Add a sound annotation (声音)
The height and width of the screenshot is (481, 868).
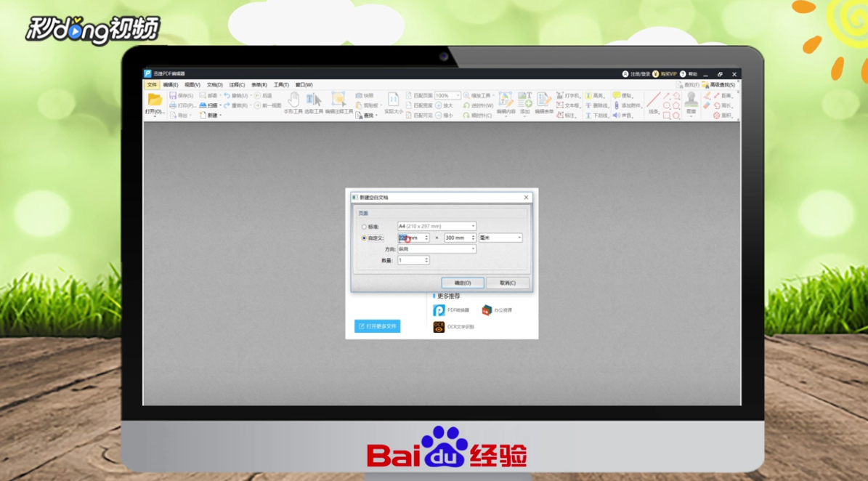point(622,115)
